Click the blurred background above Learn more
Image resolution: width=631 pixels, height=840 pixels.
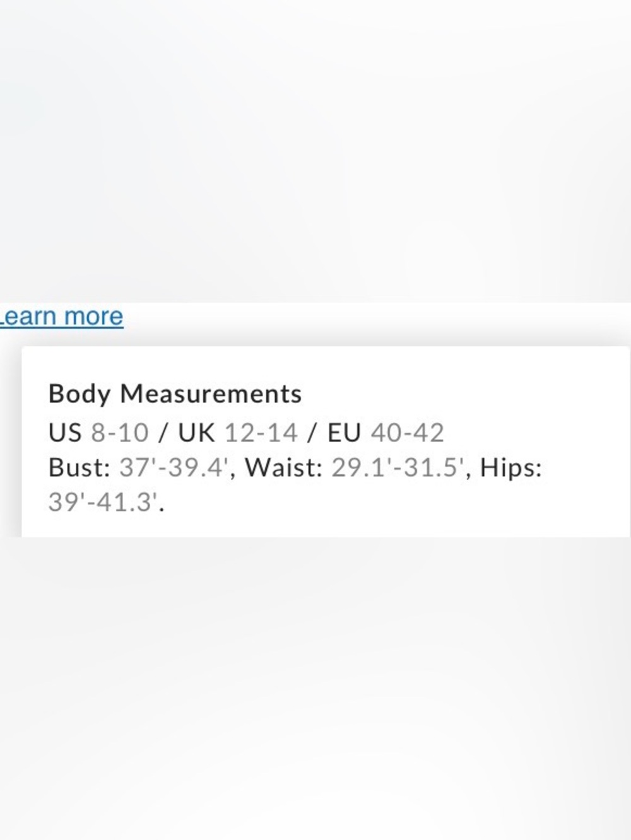[315, 151]
